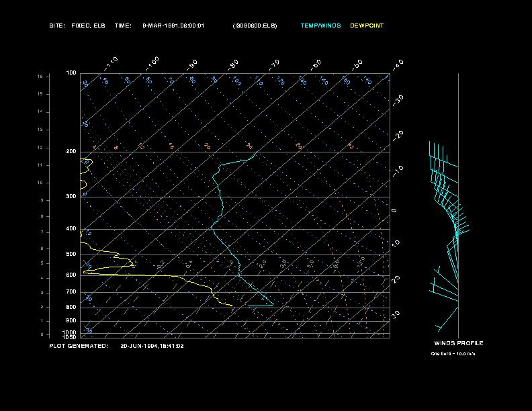Viewport: 532px width, 411px height.
Task: Click the TEMP/WINDS cyan legend label
Action: tap(320, 26)
